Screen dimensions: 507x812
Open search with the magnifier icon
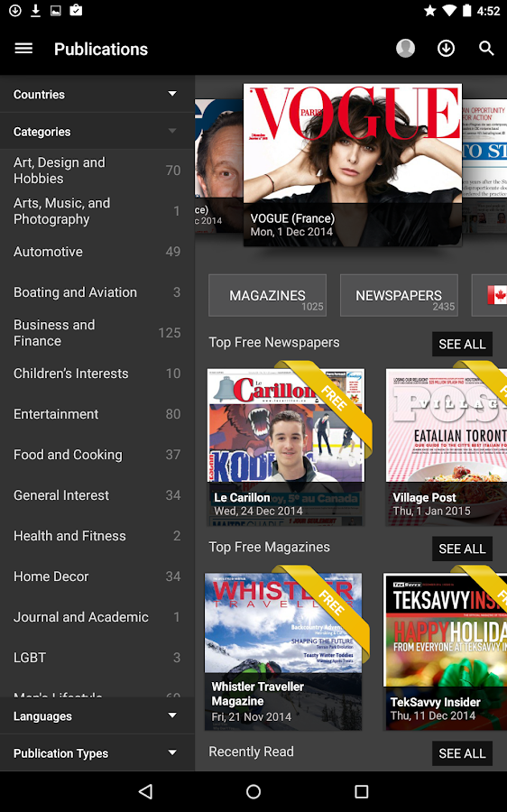(x=486, y=49)
